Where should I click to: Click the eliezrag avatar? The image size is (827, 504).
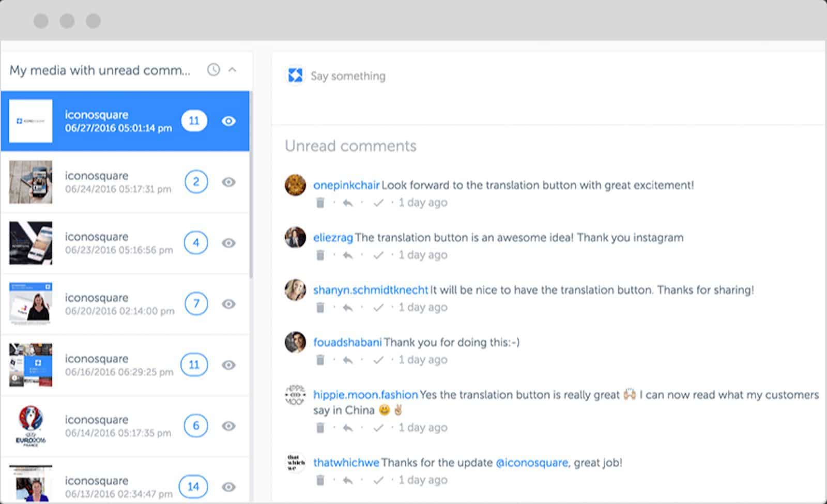296,237
